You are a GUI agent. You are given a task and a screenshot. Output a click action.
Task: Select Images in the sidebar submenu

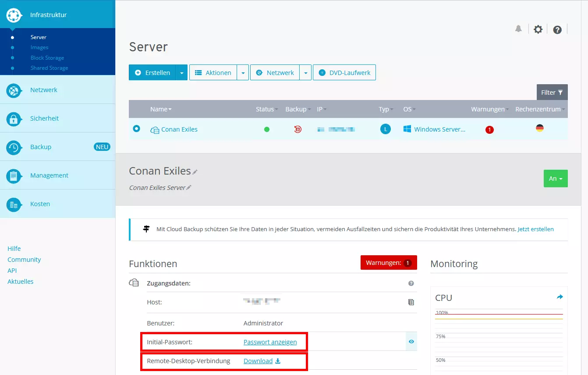[x=39, y=47]
